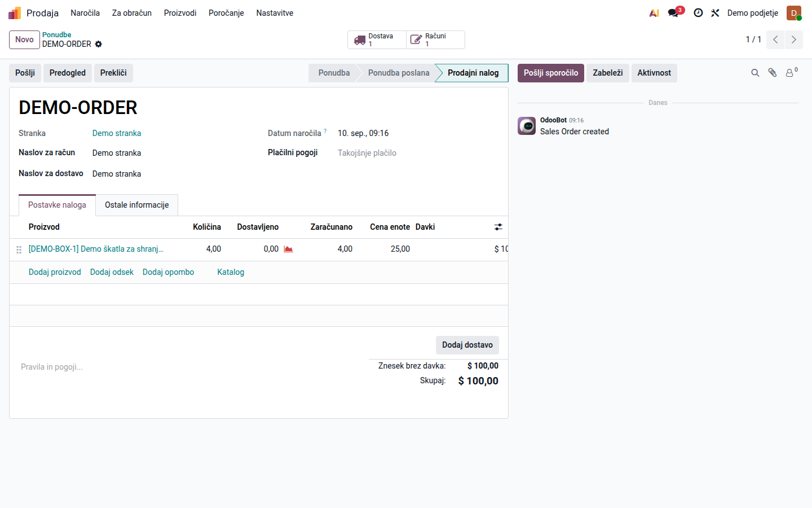Click the Katalog link

231,272
